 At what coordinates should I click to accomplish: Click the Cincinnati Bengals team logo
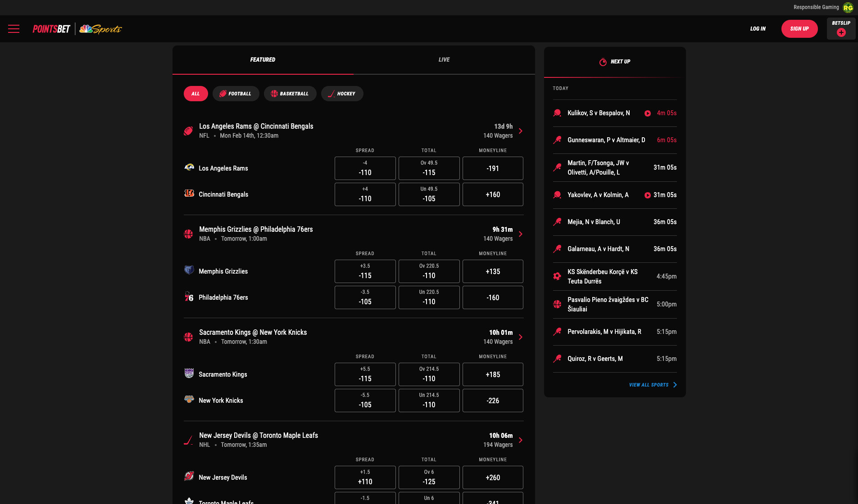tap(189, 193)
